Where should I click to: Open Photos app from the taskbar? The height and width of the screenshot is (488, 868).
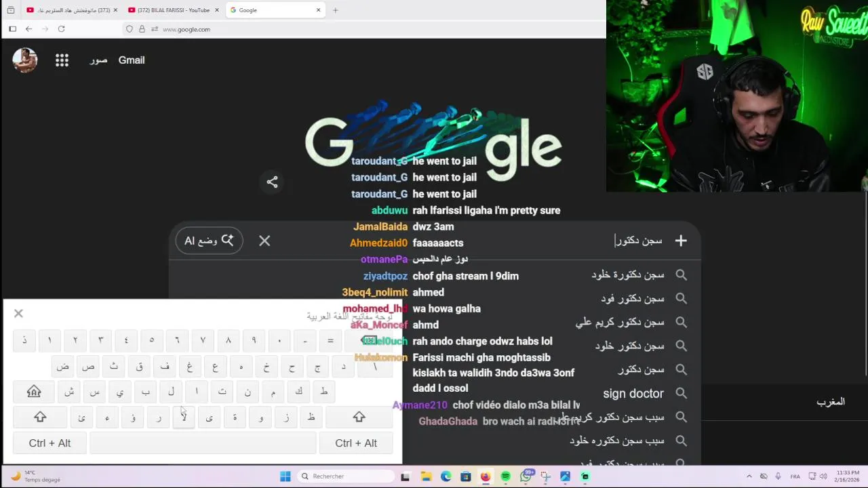tap(565, 476)
